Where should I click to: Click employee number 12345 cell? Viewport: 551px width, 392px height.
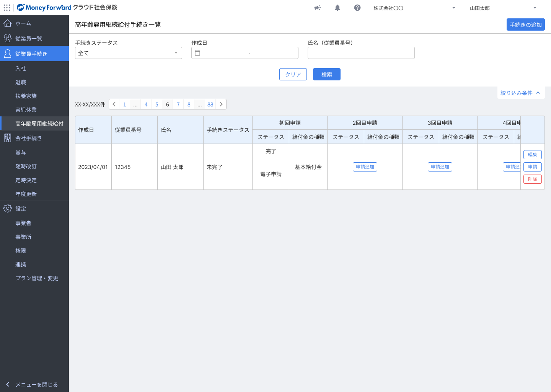point(134,167)
